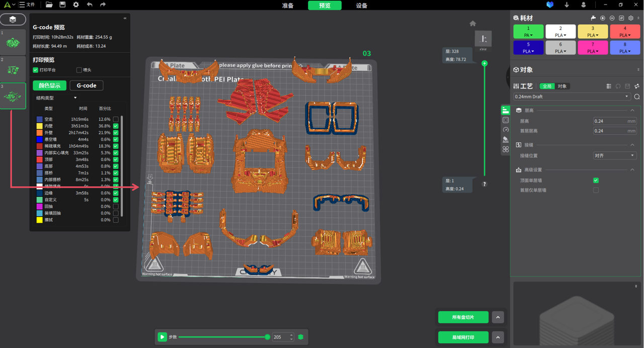Click the play button beside 步数
Viewport: 644px width, 348px height.
pyautogui.click(x=162, y=337)
